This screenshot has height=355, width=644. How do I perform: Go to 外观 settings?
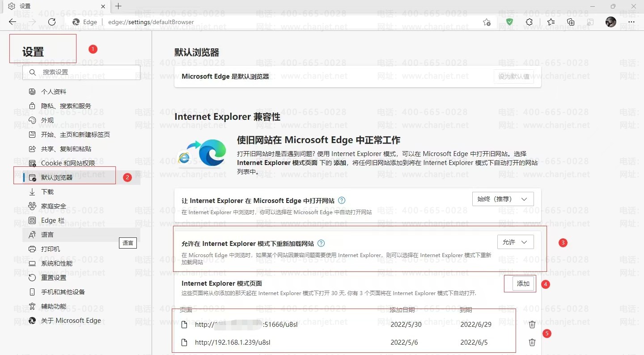81,120
